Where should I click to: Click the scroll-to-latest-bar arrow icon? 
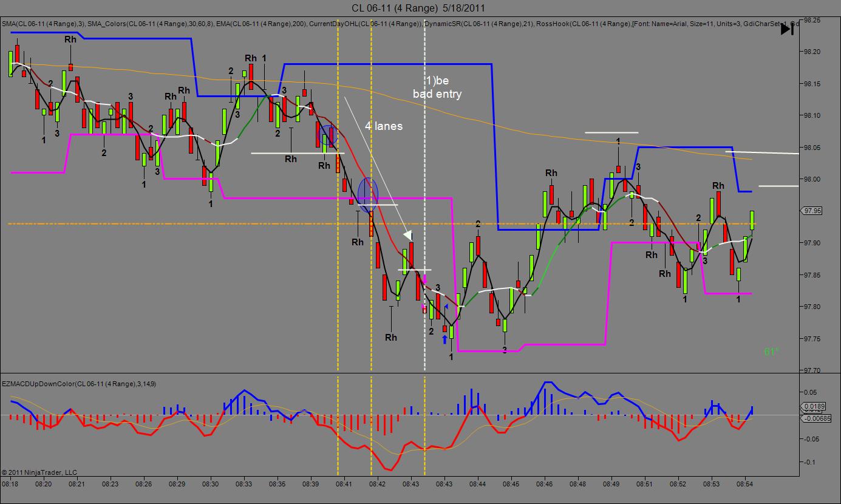click(787, 29)
